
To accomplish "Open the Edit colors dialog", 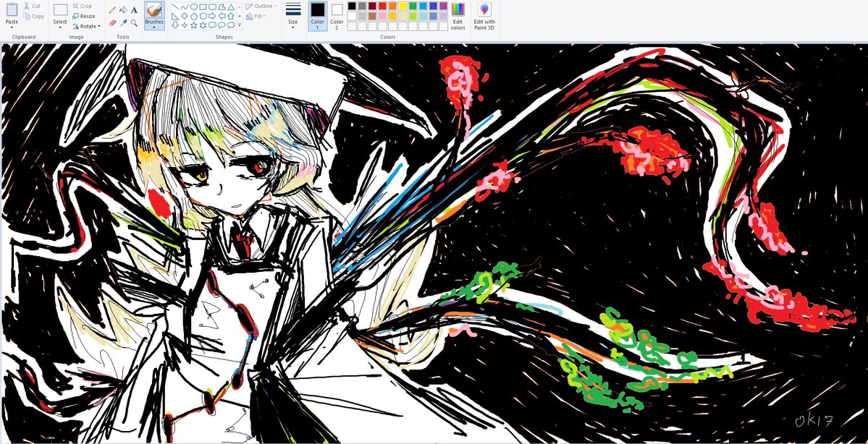I will tap(458, 16).
